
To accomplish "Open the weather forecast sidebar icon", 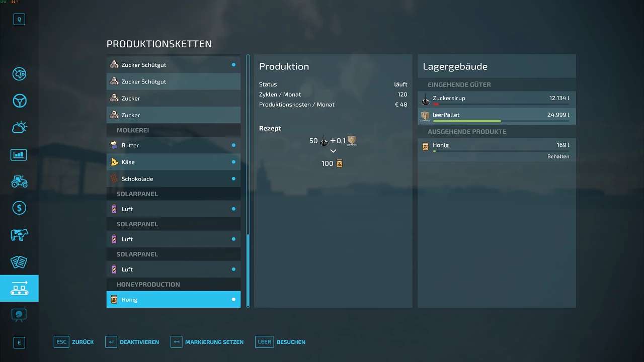I will pyautogui.click(x=19, y=127).
